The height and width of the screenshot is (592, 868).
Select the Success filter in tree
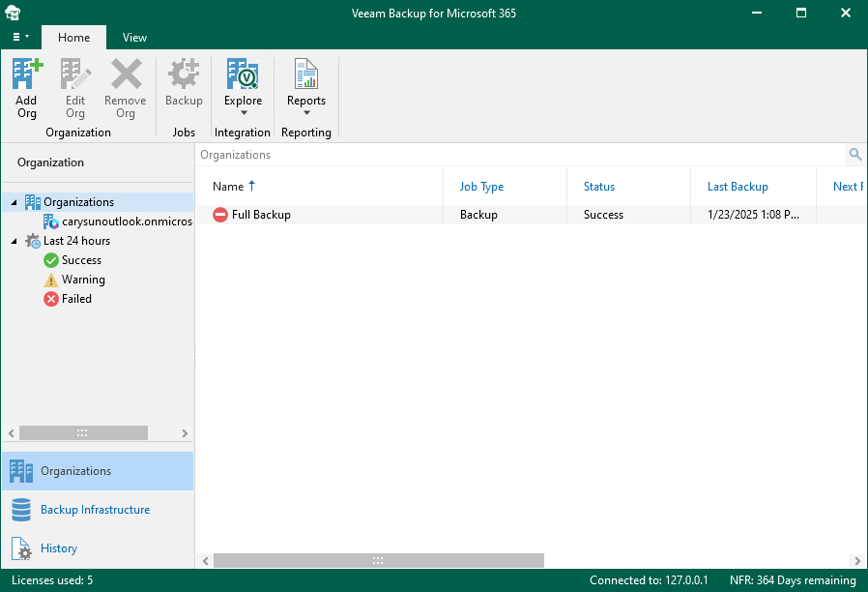tap(81, 260)
